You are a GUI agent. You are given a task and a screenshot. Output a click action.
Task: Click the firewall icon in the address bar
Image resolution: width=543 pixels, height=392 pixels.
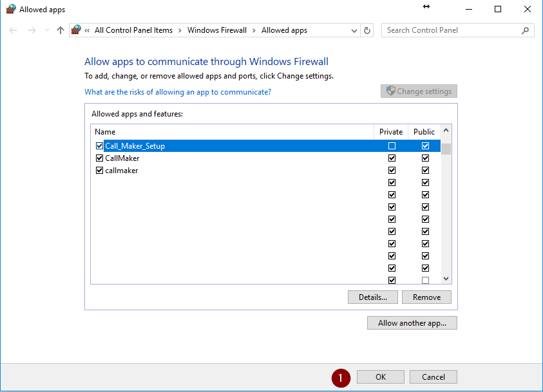pos(76,30)
